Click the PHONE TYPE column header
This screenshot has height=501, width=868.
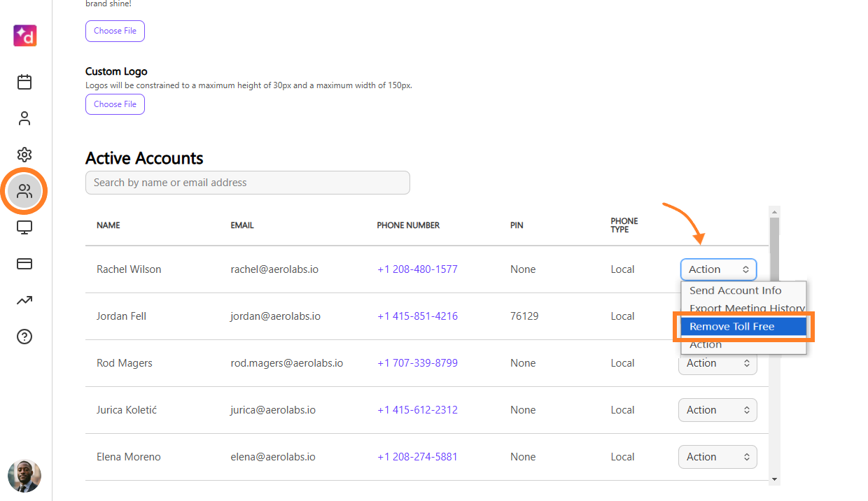tap(624, 225)
